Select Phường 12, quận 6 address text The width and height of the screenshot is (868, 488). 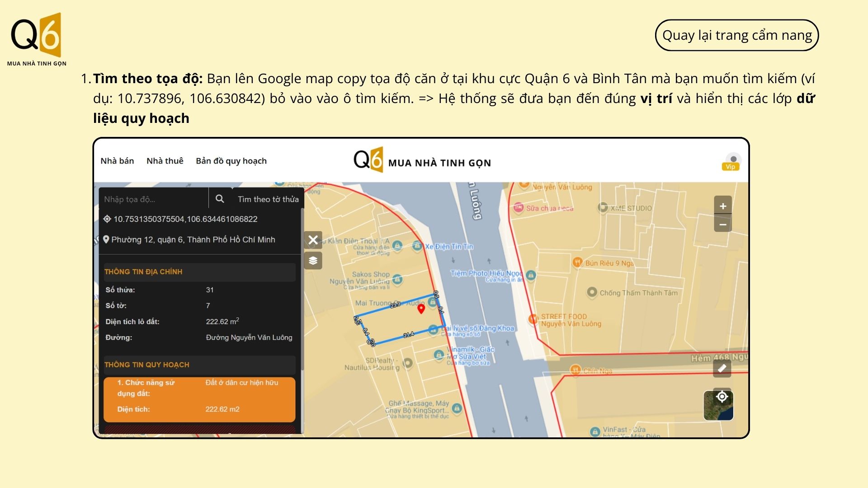193,239
